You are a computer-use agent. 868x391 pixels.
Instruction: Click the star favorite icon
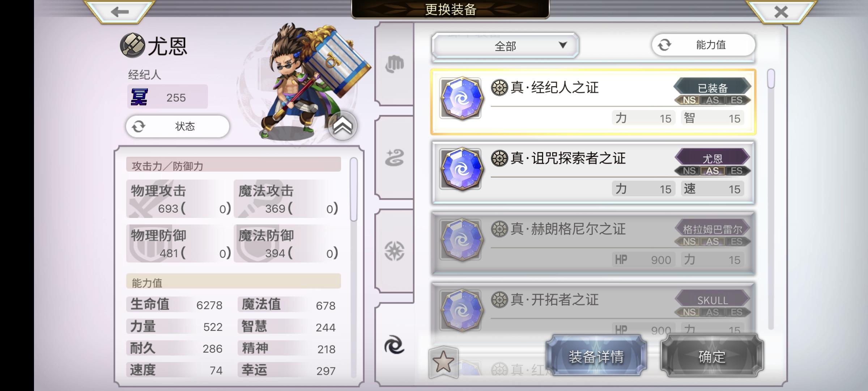(x=443, y=362)
